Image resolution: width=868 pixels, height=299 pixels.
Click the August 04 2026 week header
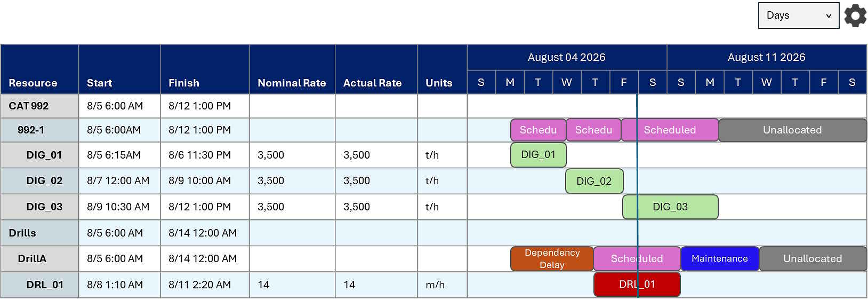pyautogui.click(x=566, y=57)
